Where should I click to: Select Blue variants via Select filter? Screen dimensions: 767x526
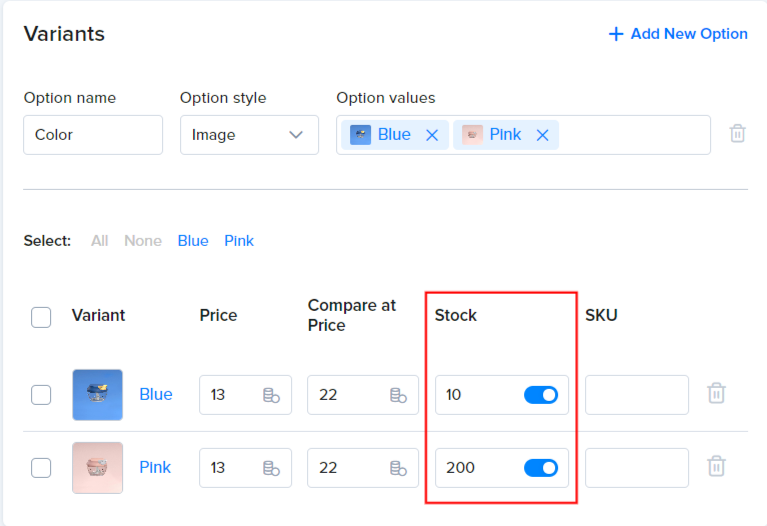pos(193,241)
